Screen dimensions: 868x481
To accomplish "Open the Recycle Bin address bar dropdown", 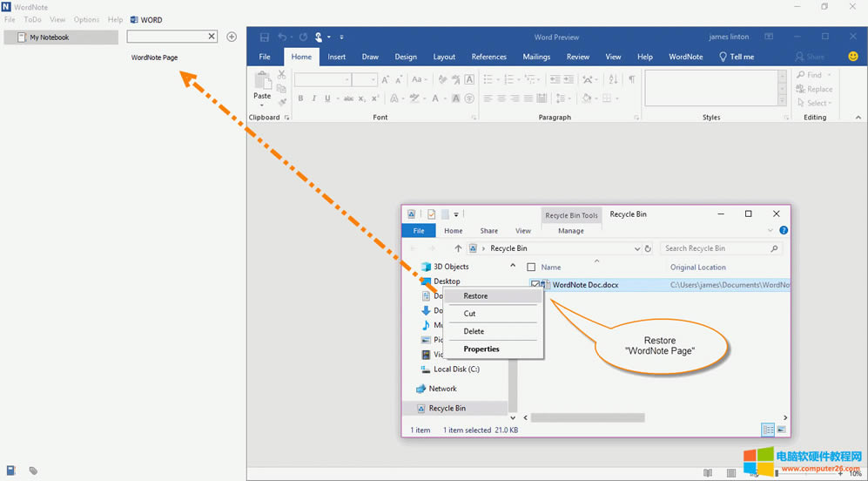I will 636,248.
